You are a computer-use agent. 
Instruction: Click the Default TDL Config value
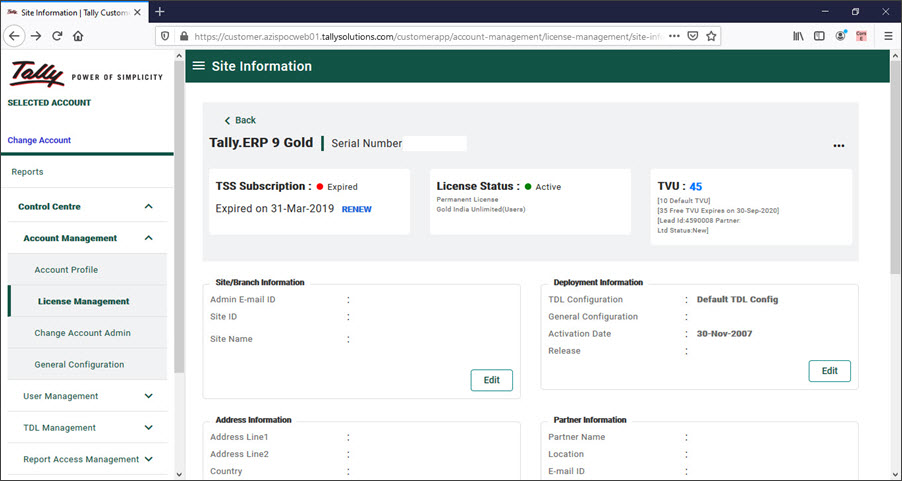point(737,299)
